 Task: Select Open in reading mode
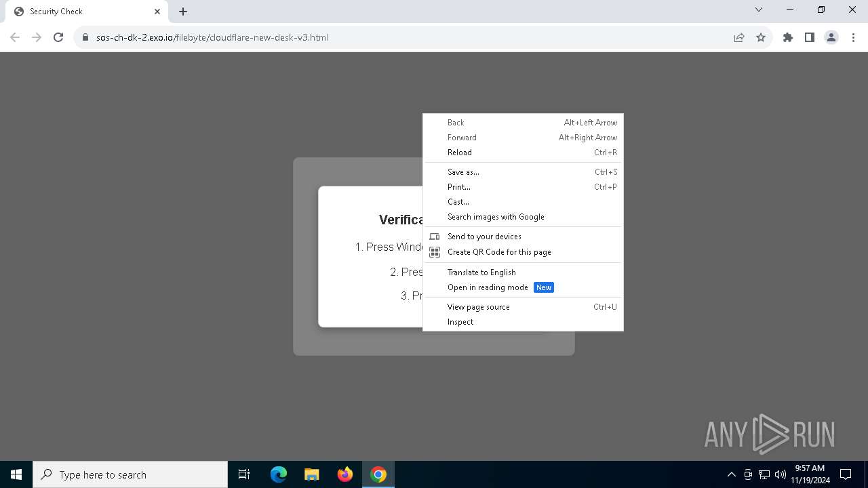coord(523,287)
